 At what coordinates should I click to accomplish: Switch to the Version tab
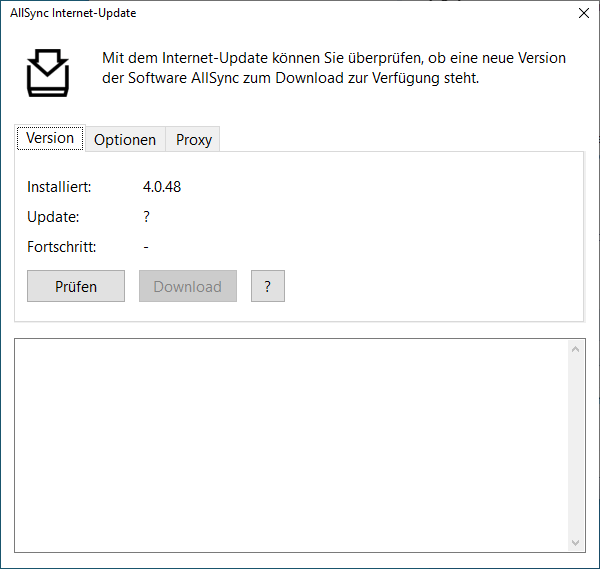(x=50, y=139)
